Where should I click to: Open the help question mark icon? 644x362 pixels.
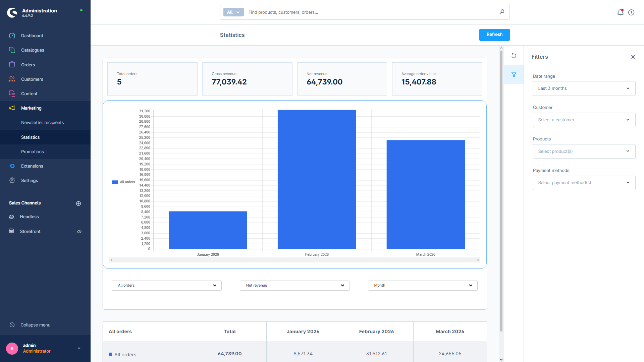tap(631, 12)
